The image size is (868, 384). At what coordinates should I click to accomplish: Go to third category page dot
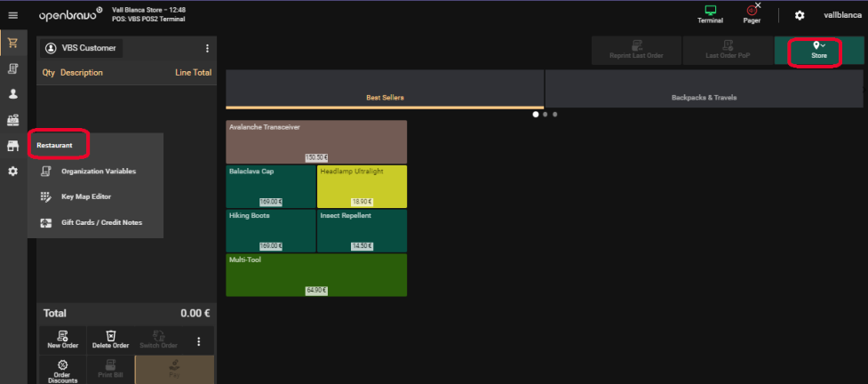[554, 115]
